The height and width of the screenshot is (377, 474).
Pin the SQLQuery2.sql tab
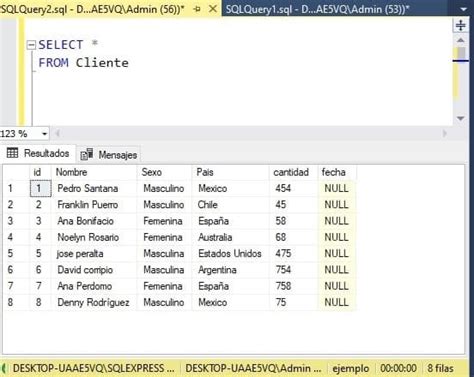coord(197,9)
